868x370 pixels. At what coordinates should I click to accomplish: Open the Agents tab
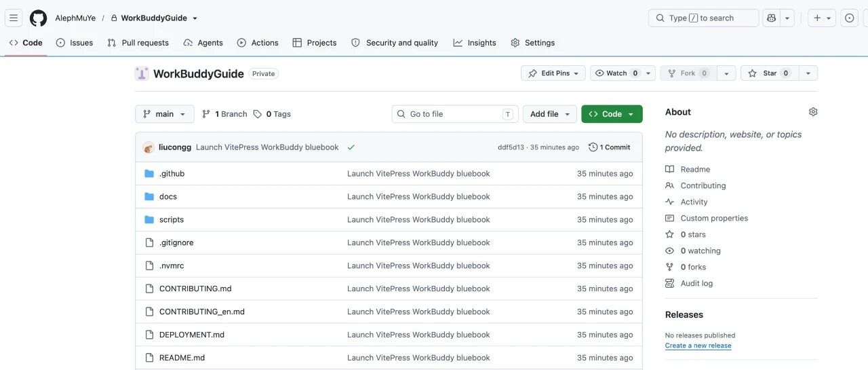click(203, 43)
